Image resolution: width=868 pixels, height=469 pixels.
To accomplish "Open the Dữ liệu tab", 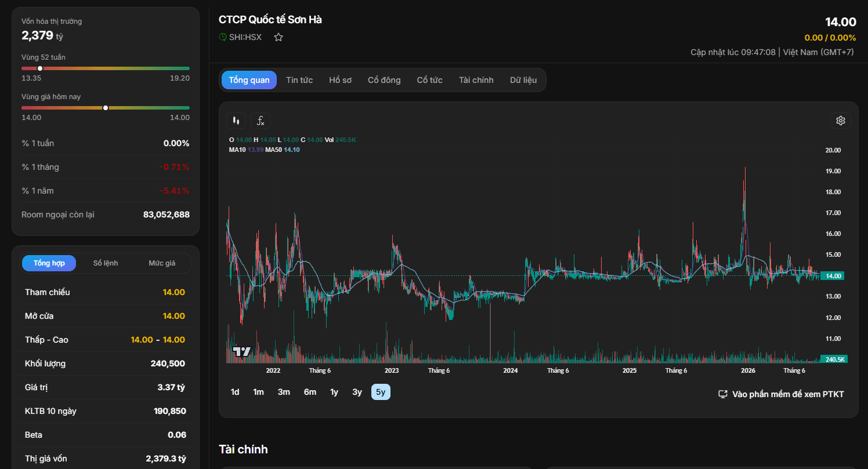I will pyautogui.click(x=523, y=80).
